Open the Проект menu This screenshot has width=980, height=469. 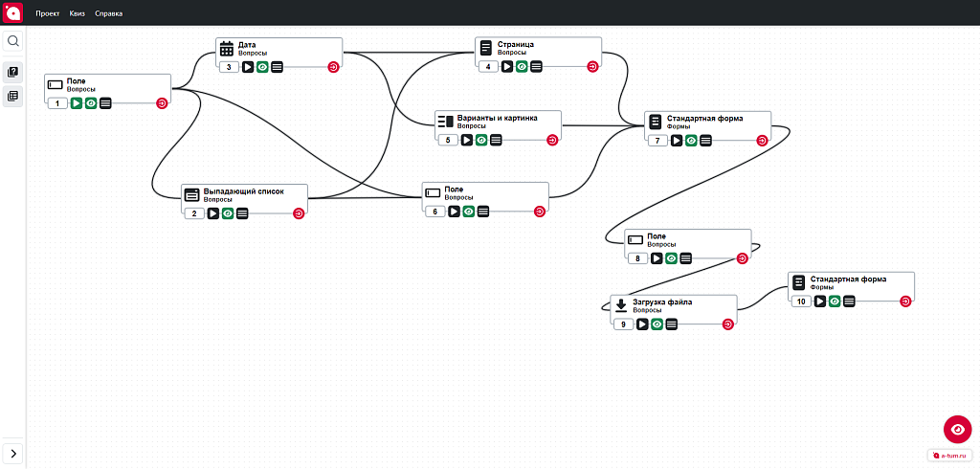click(x=48, y=13)
